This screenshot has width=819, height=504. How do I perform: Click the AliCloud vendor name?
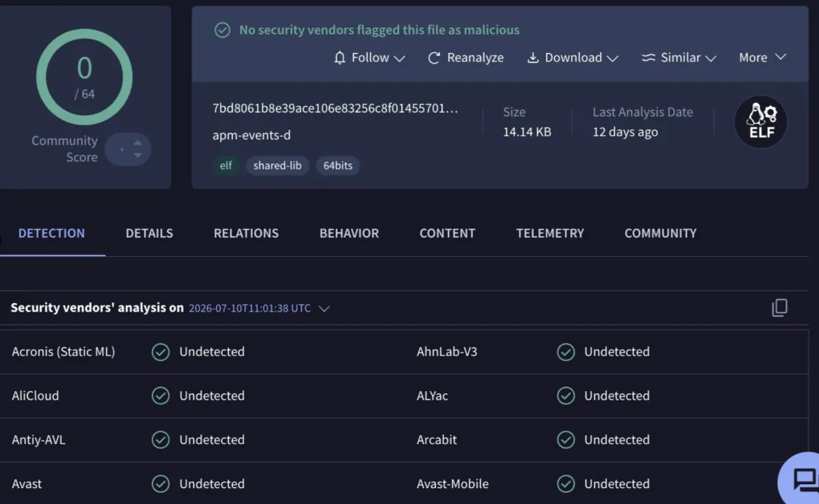(x=36, y=396)
